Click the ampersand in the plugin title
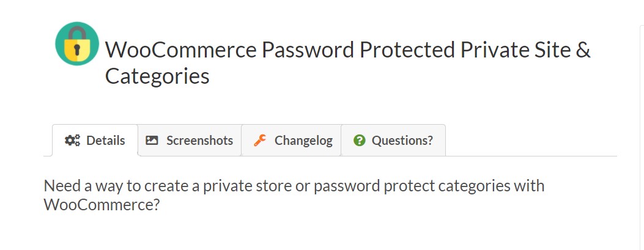 coord(583,50)
